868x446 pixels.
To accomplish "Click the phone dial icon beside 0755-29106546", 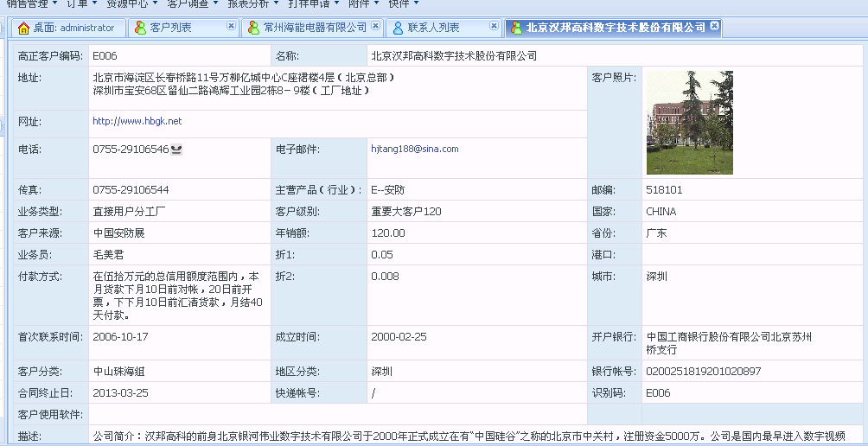I will 176,150.
